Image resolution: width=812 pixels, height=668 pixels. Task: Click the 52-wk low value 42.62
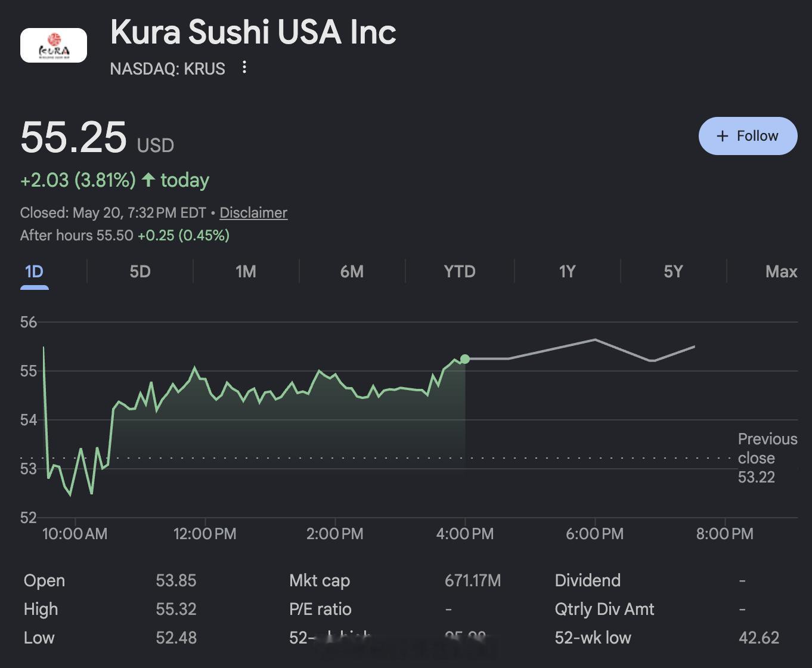coord(759,638)
